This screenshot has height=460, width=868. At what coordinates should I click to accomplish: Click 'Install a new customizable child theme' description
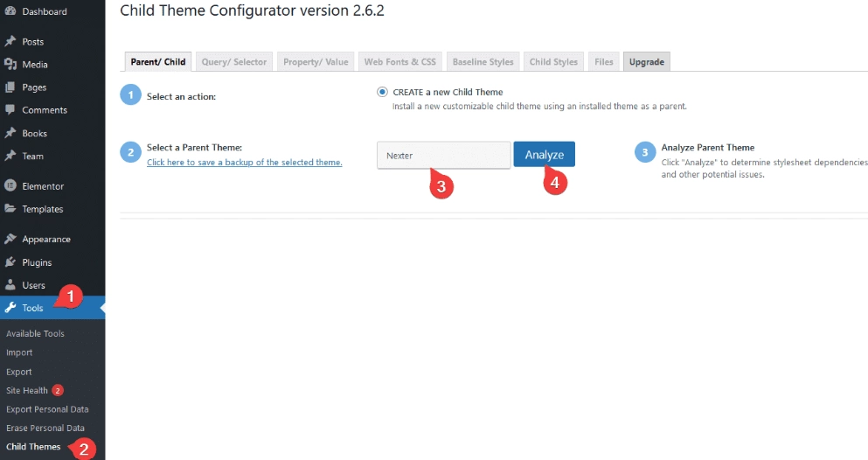click(x=539, y=107)
